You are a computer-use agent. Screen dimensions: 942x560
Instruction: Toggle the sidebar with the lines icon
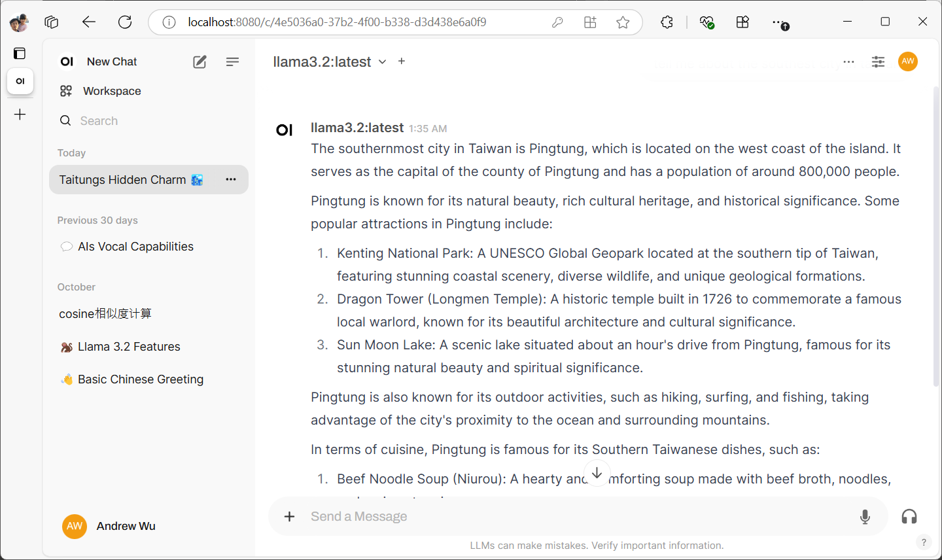pos(232,61)
